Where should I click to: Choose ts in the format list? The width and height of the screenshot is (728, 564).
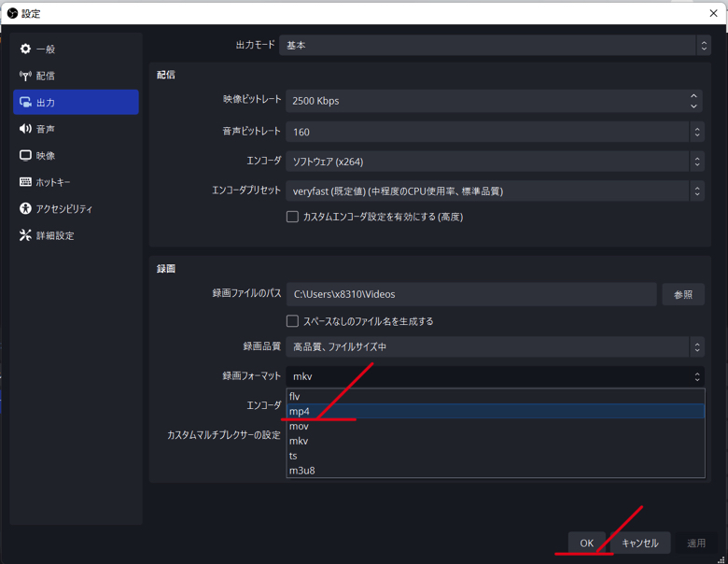(x=496, y=456)
